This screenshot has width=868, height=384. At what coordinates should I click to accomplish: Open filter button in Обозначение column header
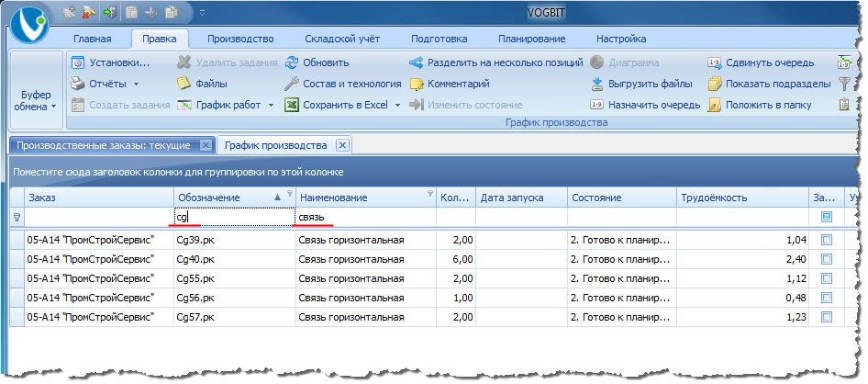coord(289,194)
